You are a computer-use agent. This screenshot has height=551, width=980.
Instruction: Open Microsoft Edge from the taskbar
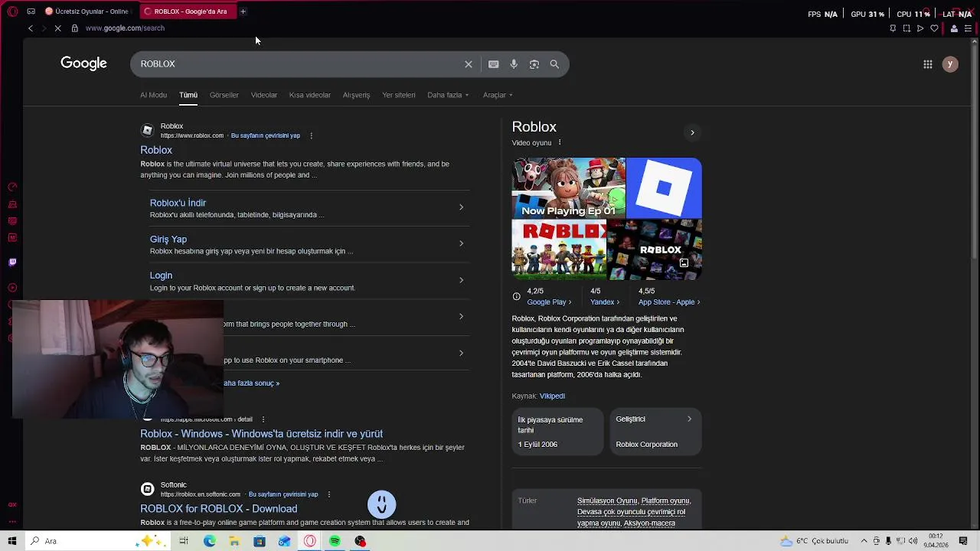209,541
